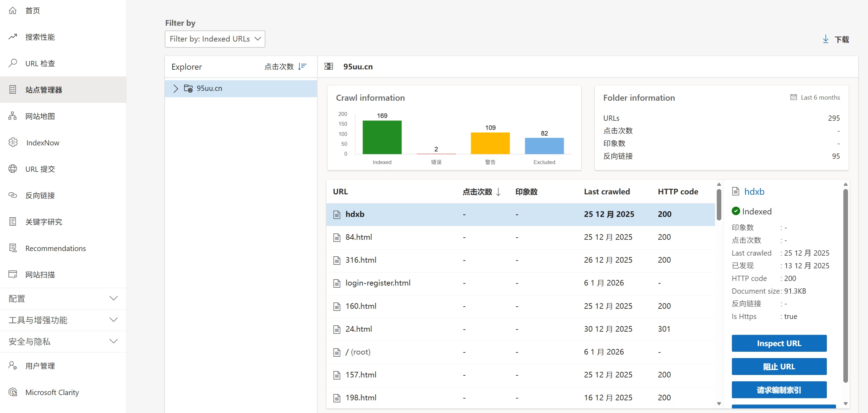Click the 请求编制索引 button
Screen dimensions: 868x413
point(779,390)
